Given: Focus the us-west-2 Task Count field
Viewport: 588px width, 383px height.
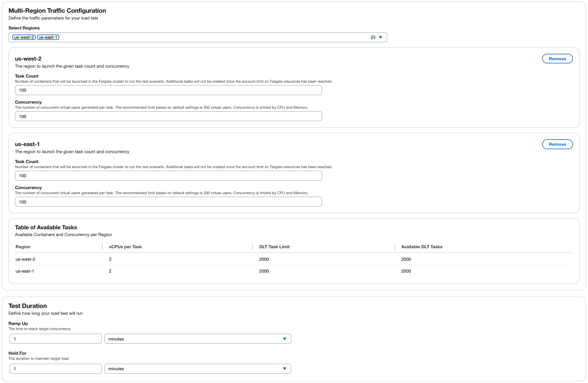Looking at the screenshot, I should click(168, 90).
